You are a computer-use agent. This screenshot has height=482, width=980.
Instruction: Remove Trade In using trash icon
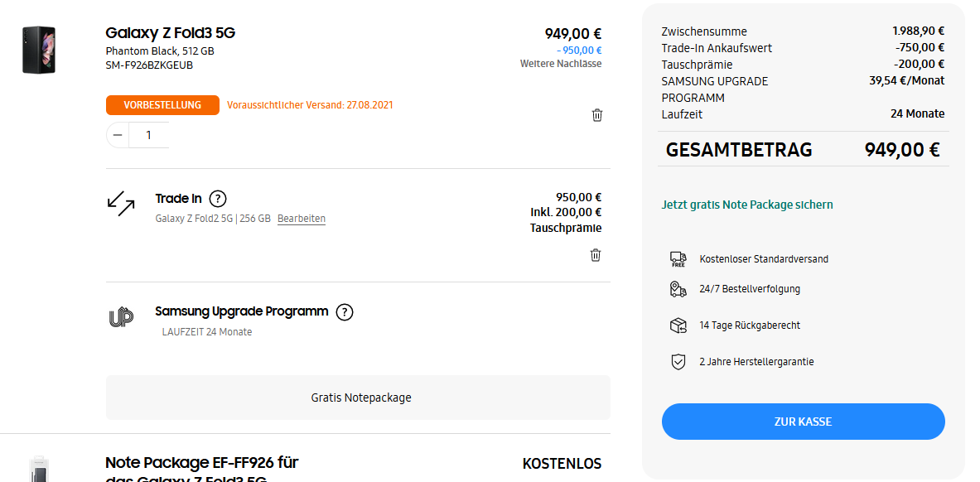[596, 255]
